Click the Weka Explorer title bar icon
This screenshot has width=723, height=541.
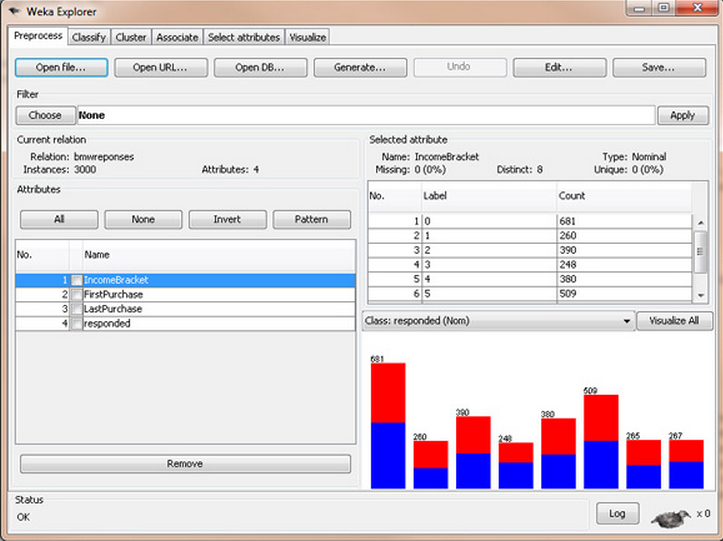pos(15,10)
